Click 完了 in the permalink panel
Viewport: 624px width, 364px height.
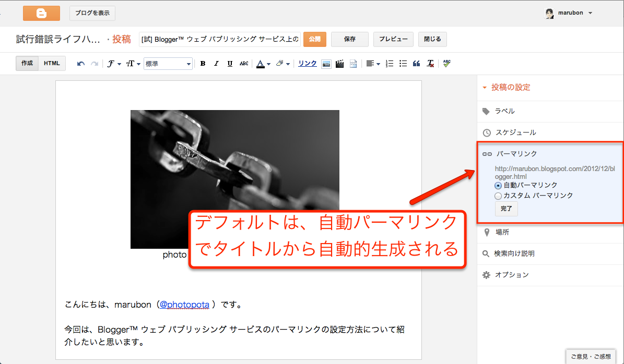click(x=506, y=209)
